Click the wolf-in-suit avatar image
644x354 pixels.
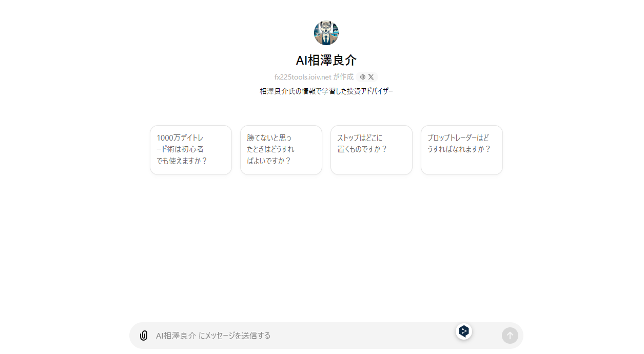coord(326,33)
